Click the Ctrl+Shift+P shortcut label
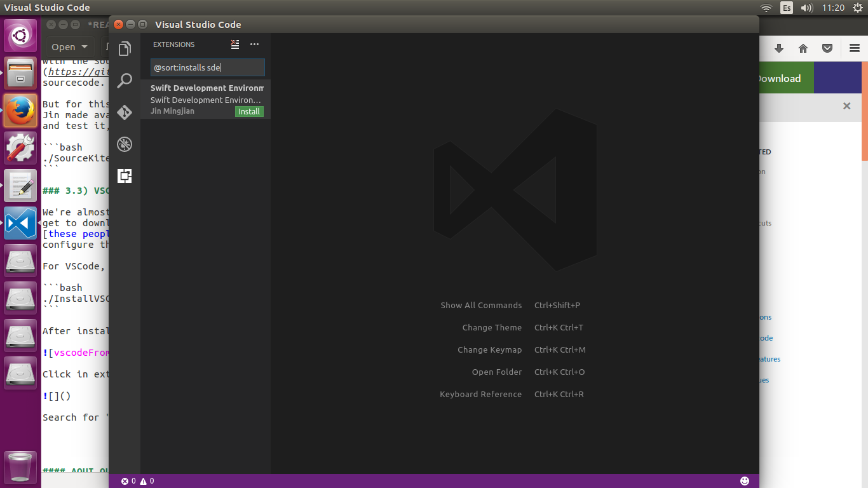Image resolution: width=868 pixels, height=488 pixels. 557,306
